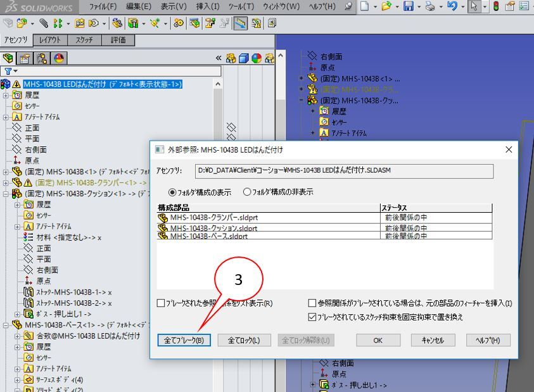Click the Linear Component Pattern icon
The width and height of the screenshot is (534, 392).
[x=58, y=23]
